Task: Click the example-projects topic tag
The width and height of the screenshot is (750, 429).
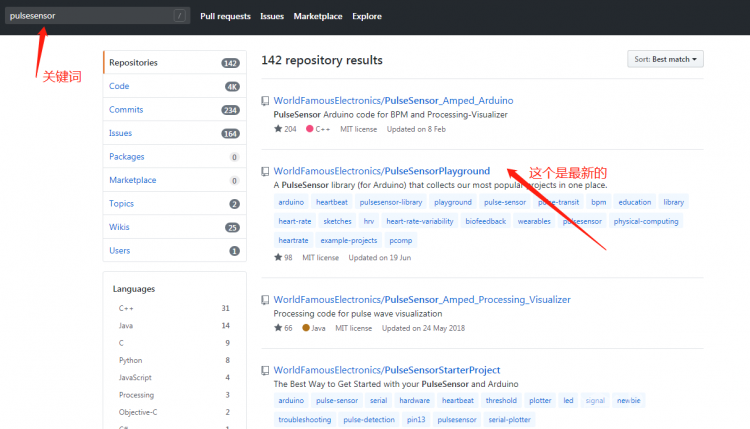Action: pos(349,241)
